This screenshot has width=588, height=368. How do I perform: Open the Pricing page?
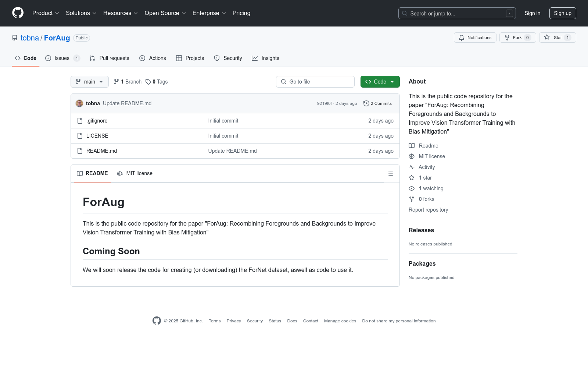pyautogui.click(x=241, y=13)
